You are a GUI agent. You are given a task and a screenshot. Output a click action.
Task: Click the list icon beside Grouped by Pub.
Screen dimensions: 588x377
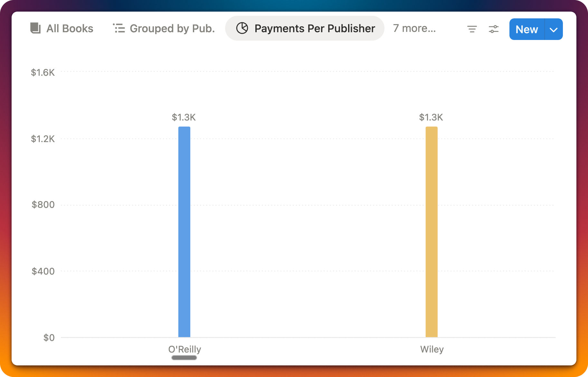tap(119, 28)
